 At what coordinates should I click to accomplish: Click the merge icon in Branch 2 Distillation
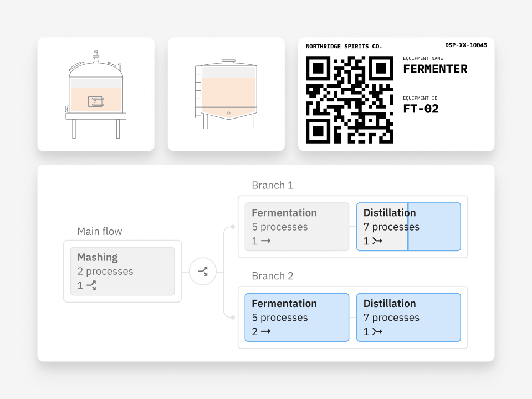click(377, 331)
